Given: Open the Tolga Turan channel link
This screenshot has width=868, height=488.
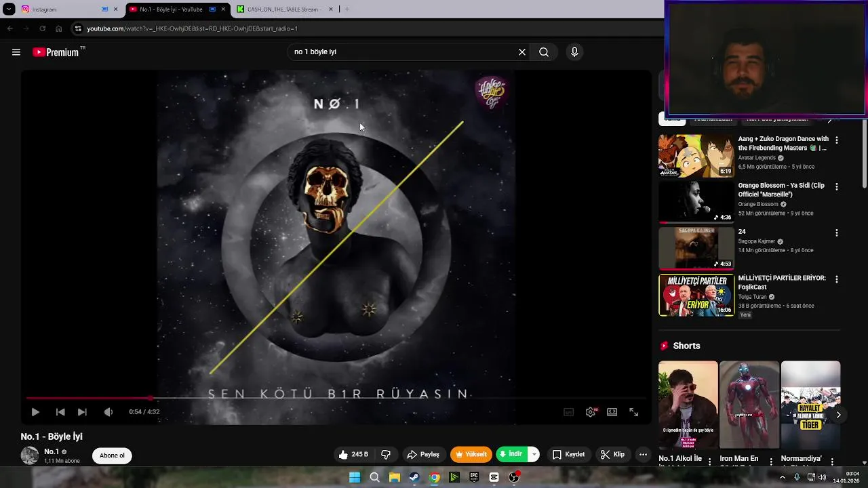Looking at the screenshot, I should pos(753,297).
